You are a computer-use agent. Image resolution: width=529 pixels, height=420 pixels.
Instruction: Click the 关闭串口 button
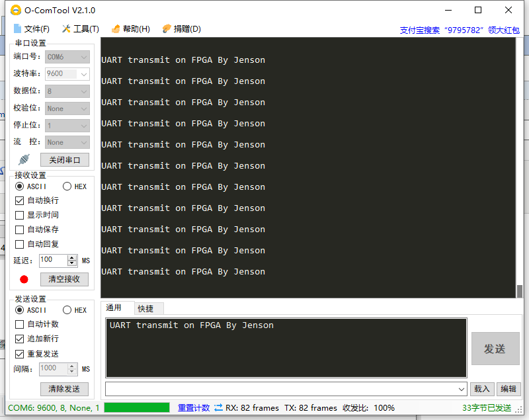65,160
